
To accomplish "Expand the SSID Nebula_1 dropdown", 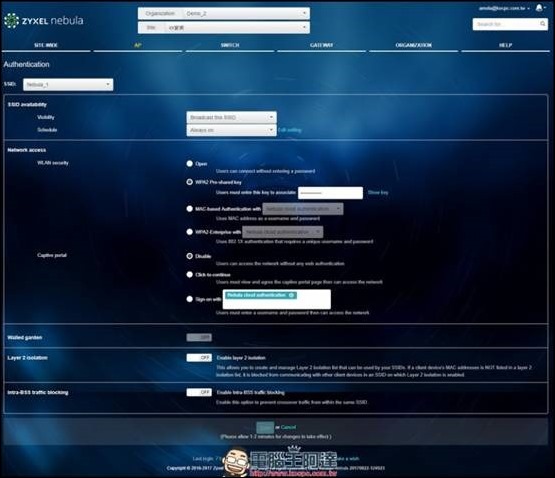I will 68,85.
